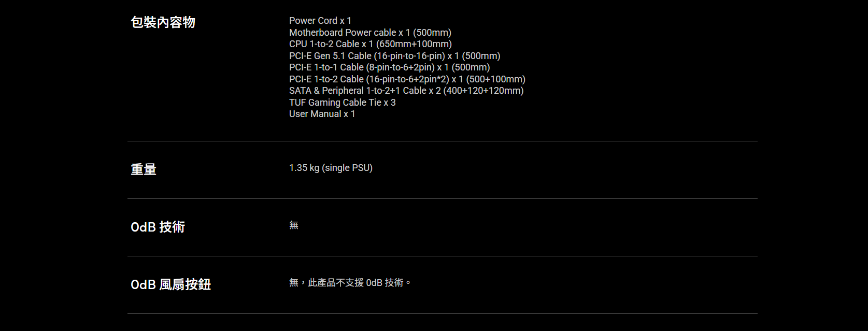Click the 無 value beside 0dB 技術

point(294,225)
